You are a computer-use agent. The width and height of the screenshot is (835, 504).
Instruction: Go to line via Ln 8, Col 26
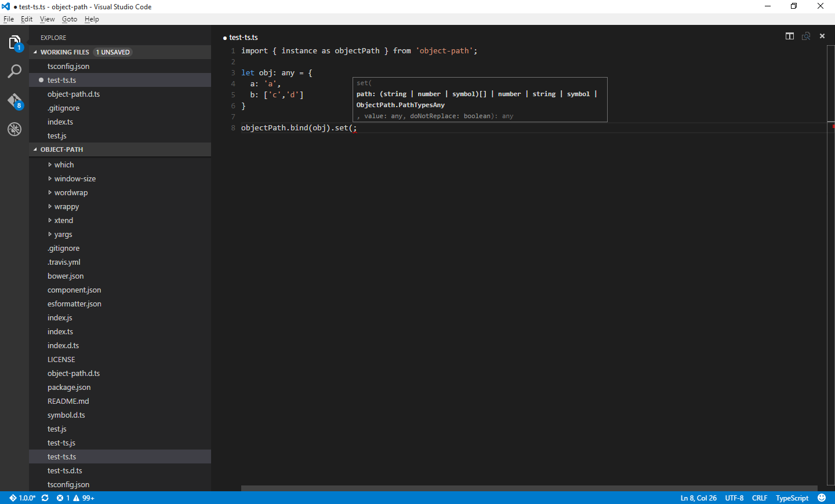tap(698, 498)
